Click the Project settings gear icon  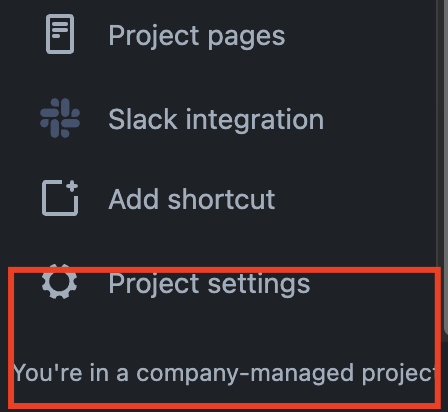(x=60, y=282)
